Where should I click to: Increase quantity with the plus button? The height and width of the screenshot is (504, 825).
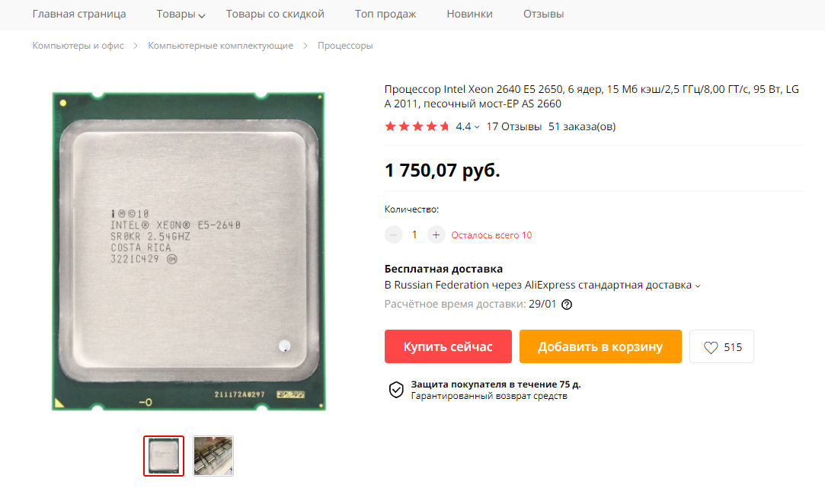[436, 234]
